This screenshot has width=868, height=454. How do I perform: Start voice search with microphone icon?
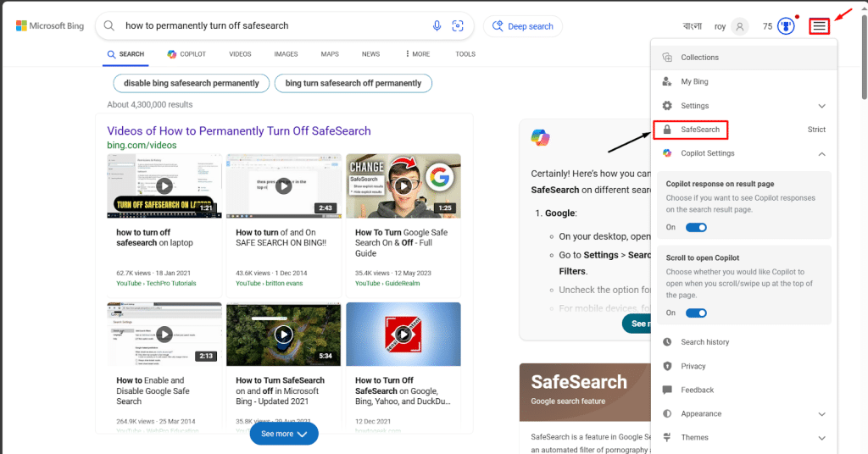(x=437, y=25)
